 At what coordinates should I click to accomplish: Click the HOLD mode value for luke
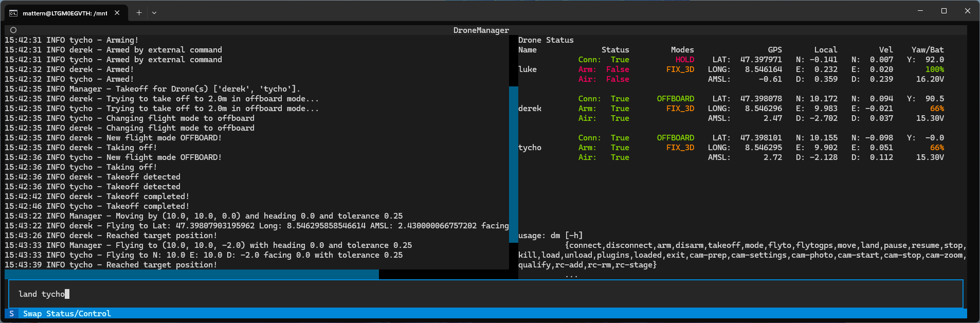pos(685,60)
